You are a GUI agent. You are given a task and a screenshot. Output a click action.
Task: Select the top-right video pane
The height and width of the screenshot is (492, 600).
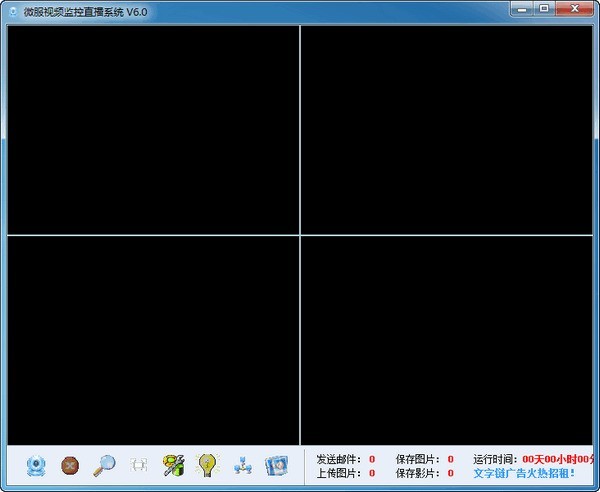click(446, 130)
